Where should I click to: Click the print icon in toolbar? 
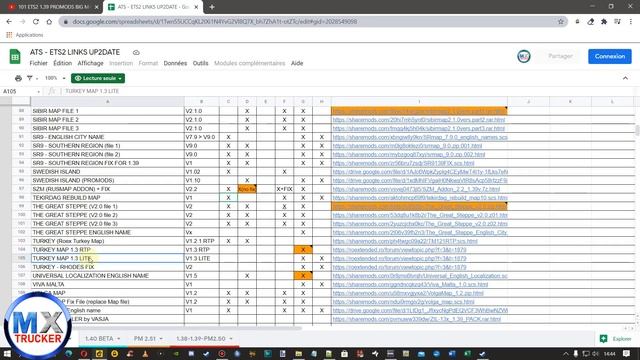click(18, 78)
